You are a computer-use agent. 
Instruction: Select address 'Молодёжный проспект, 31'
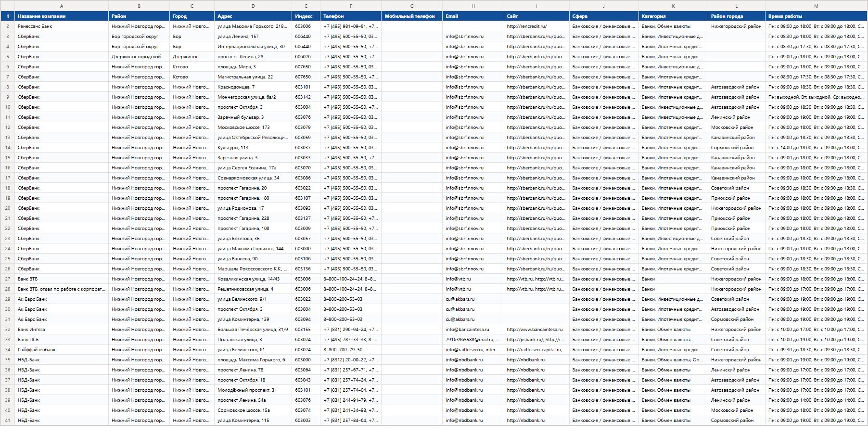(x=253, y=390)
